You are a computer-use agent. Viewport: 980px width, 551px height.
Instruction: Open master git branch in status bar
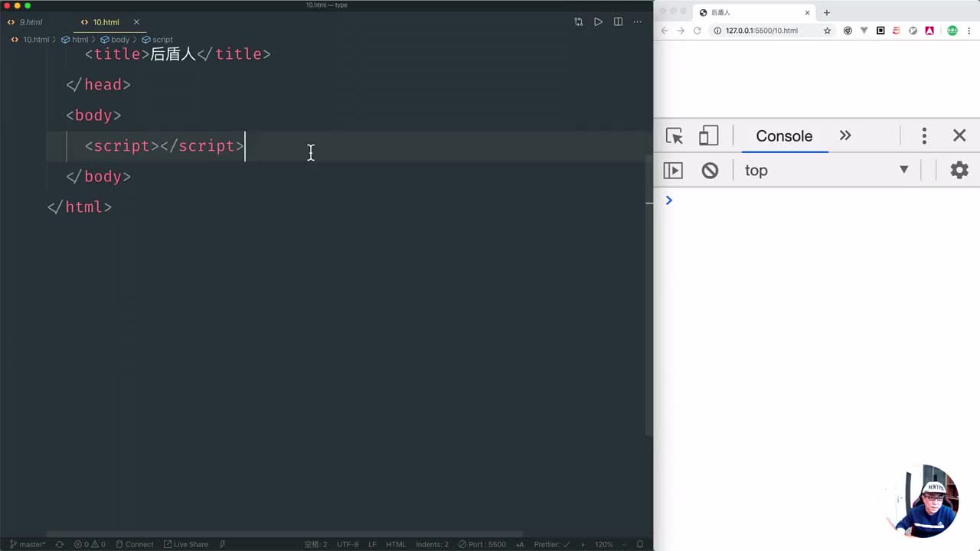pos(28,544)
